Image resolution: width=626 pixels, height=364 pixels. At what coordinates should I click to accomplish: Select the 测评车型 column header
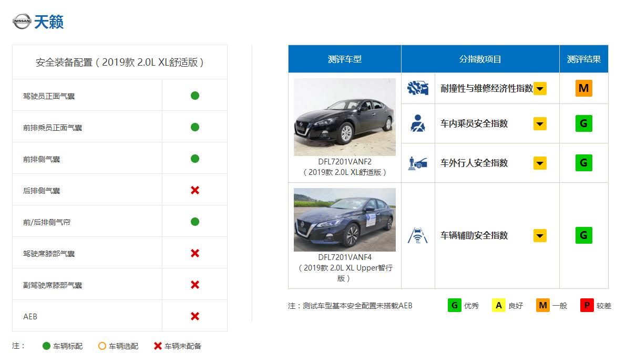tap(345, 59)
